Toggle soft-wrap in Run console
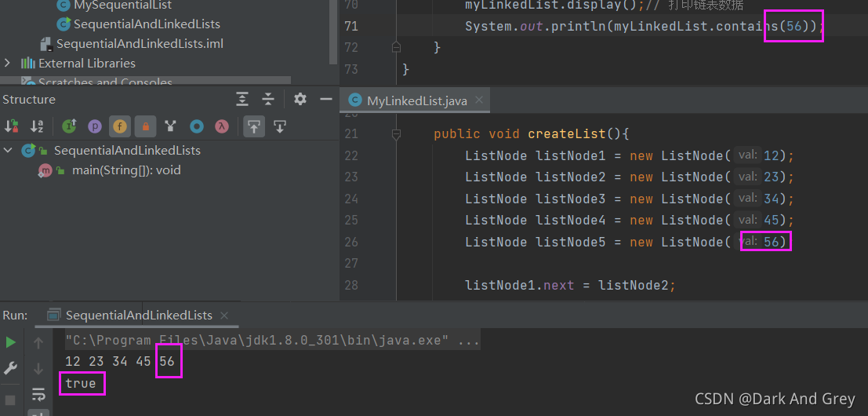This screenshot has height=416, width=868. point(38,394)
